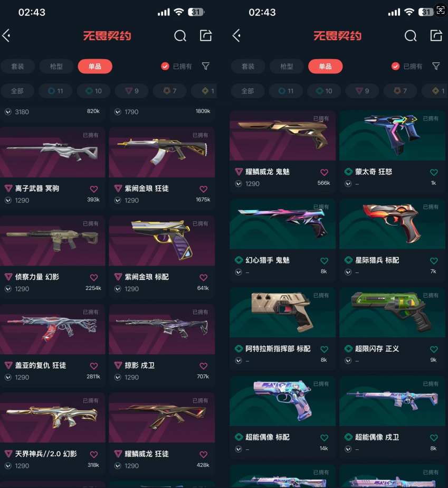The image size is (448, 488).
Task: Select the 全部 filter on left screen
Action: [17, 91]
